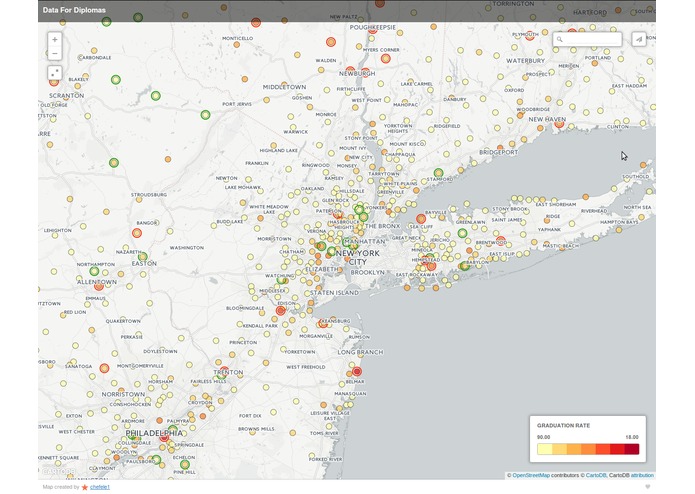This screenshot has width=695, height=494.
Task: Click the SCRANTON map label
Action: [66, 95]
